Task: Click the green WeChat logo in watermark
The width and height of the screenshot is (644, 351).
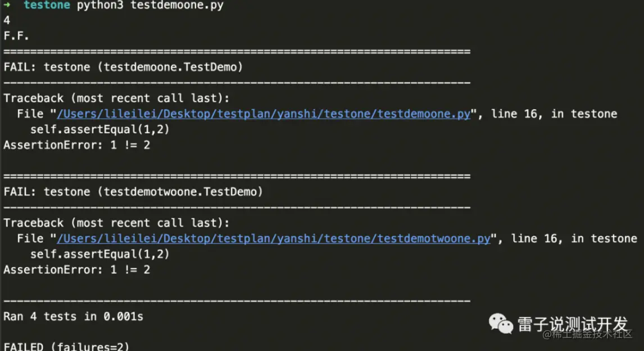Action: [x=500, y=323]
